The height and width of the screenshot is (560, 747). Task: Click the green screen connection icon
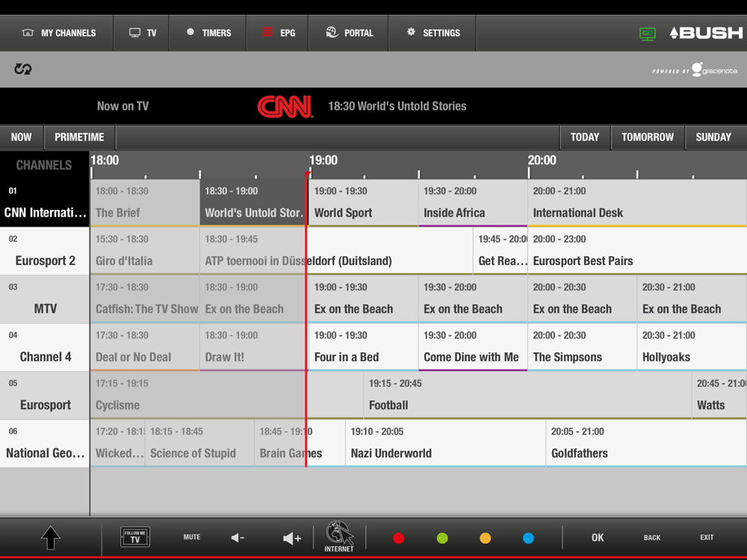[x=647, y=34]
